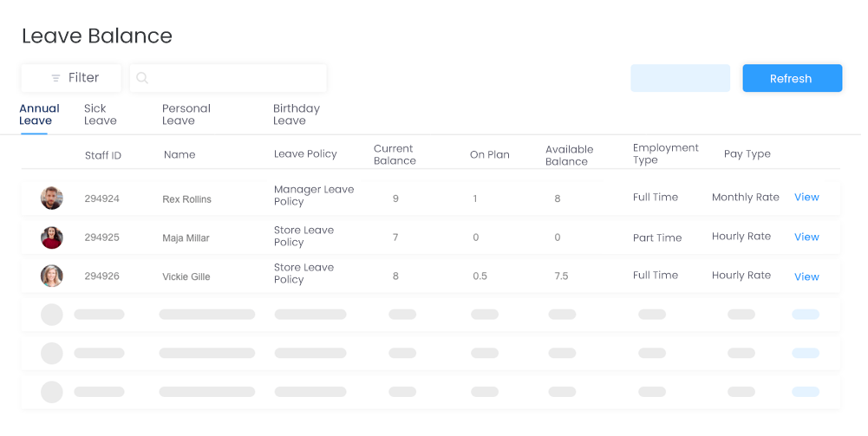Image resolution: width=868 pixels, height=436 pixels.
Task: View Rex Rollins' leave details
Action: [x=806, y=197]
